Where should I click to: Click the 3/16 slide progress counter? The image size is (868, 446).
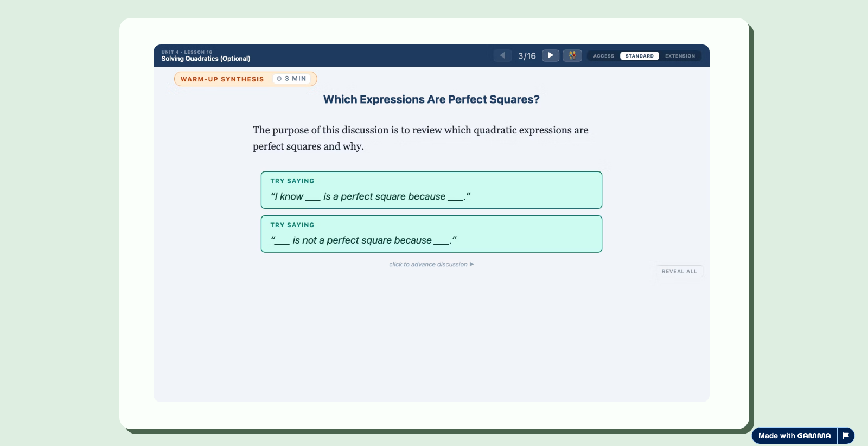coord(527,55)
